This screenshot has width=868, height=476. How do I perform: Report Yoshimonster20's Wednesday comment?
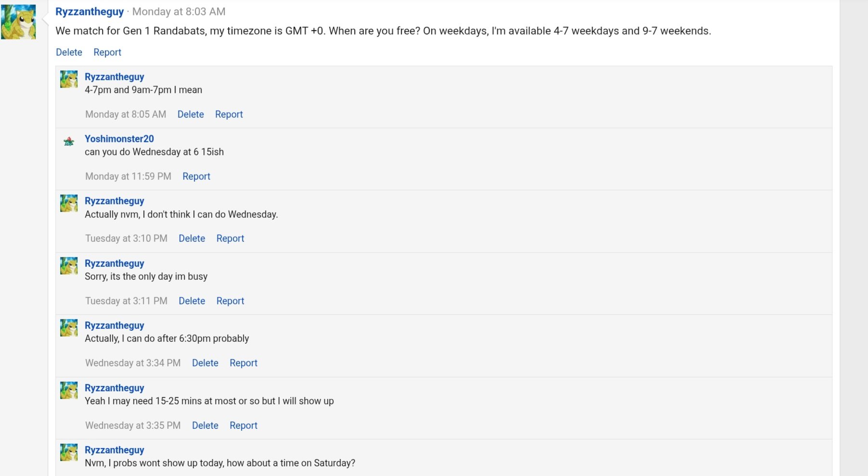[196, 176]
